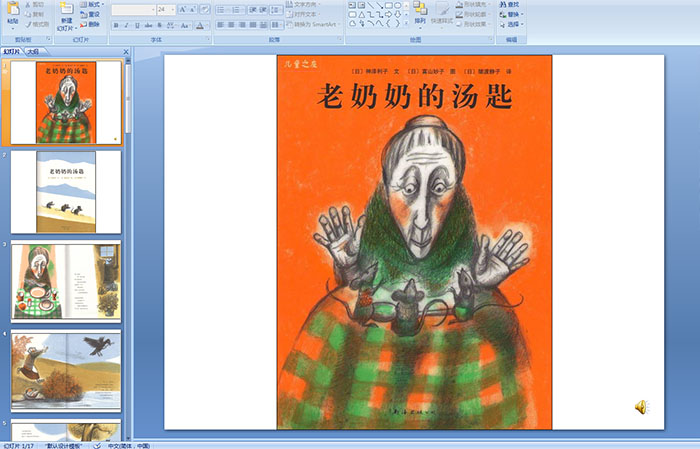Click the Bullets list icon
700x449 pixels.
(221, 9)
